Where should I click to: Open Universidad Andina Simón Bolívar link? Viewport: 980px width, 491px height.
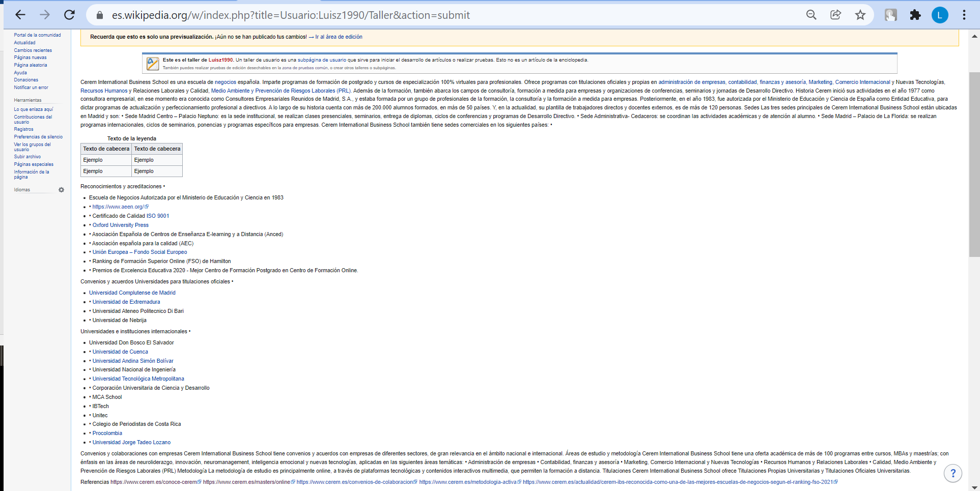[x=133, y=361]
